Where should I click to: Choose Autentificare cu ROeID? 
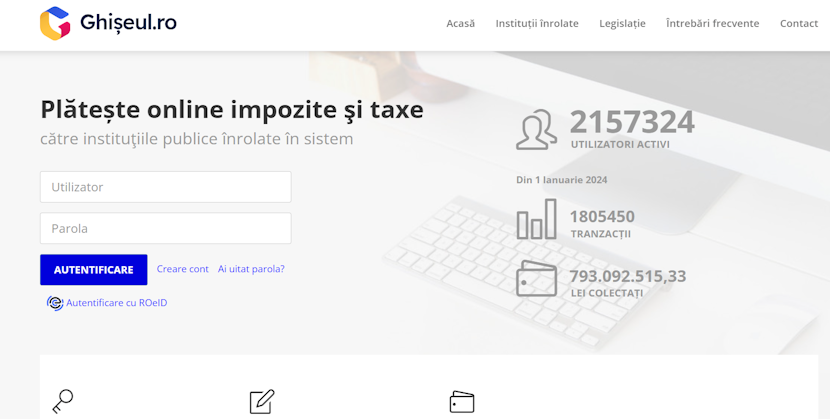point(116,303)
